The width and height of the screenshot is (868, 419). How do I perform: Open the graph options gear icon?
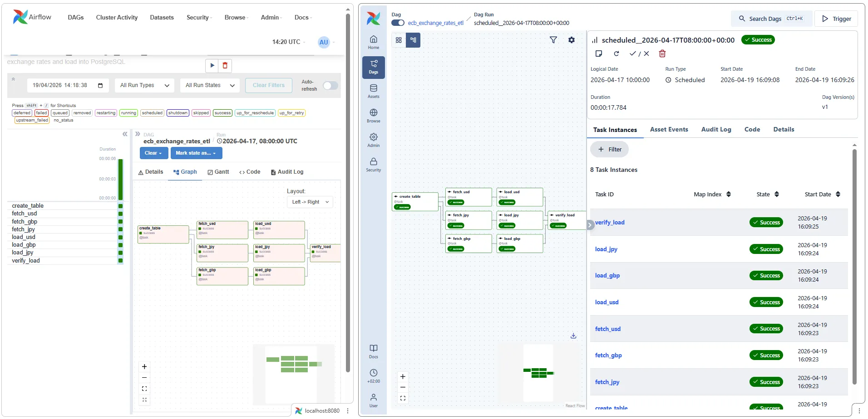click(x=572, y=40)
